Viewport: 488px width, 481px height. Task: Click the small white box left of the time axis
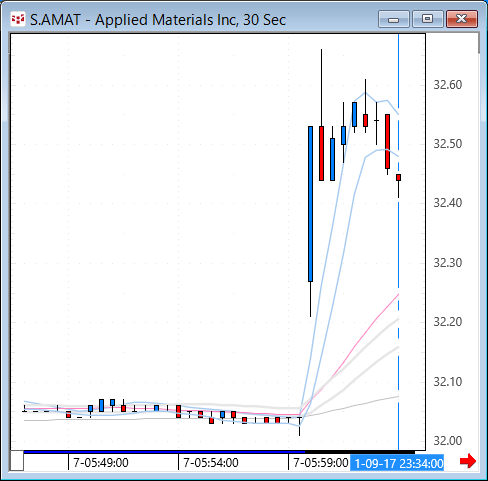click(17, 461)
